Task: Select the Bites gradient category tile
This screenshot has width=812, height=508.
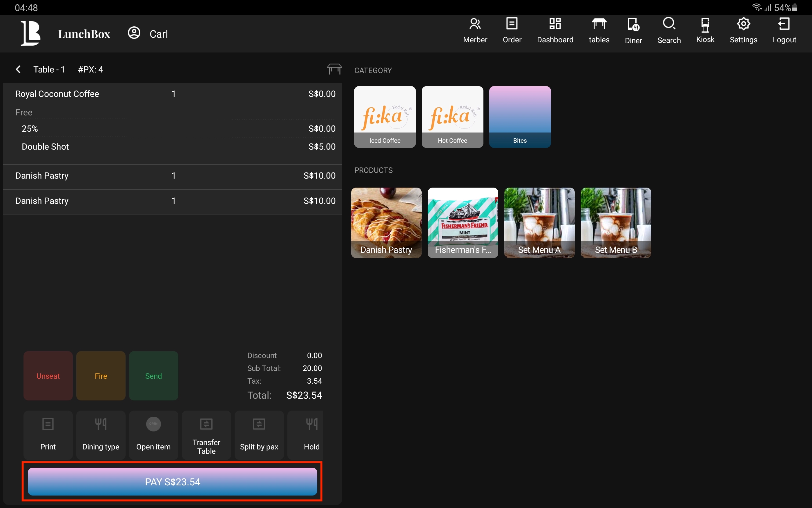Action: (520, 117)
